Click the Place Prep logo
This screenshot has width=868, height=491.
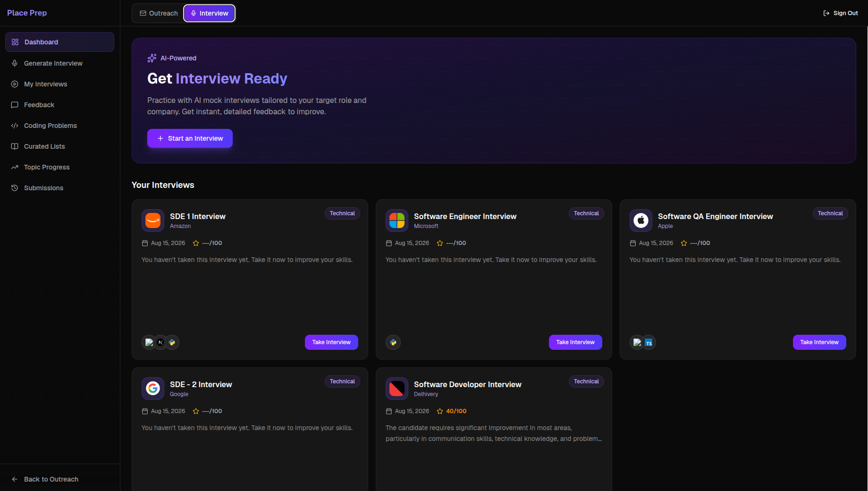(x=27, y=13)
